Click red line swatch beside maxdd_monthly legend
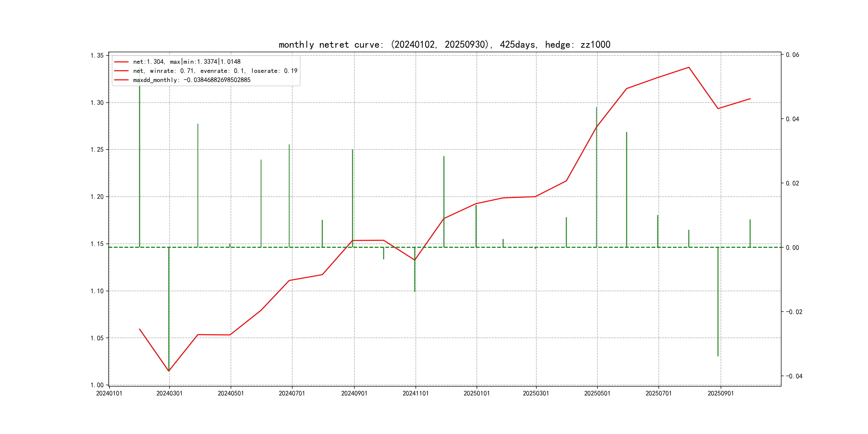 pyautogui.click(x=121, y=80)
